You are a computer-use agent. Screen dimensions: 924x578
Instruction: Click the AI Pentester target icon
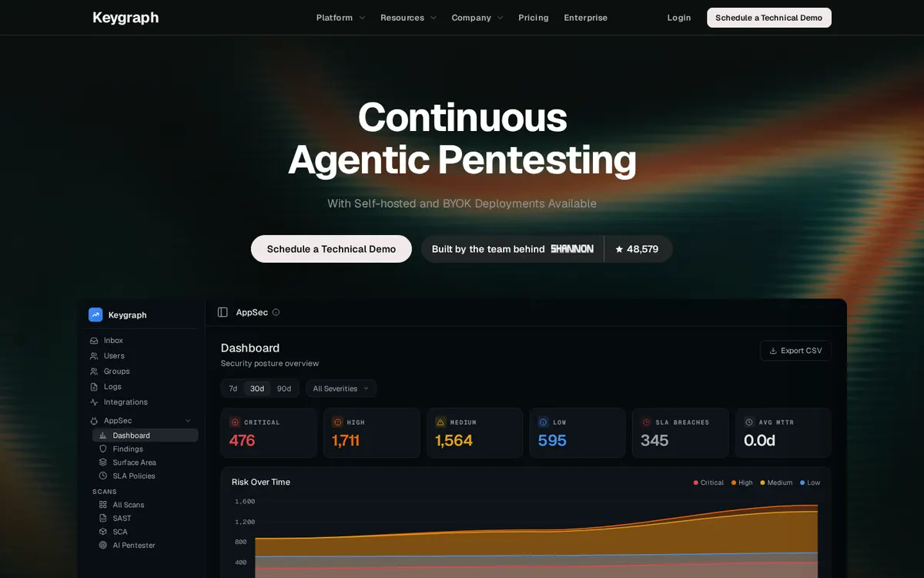point(103,545)
